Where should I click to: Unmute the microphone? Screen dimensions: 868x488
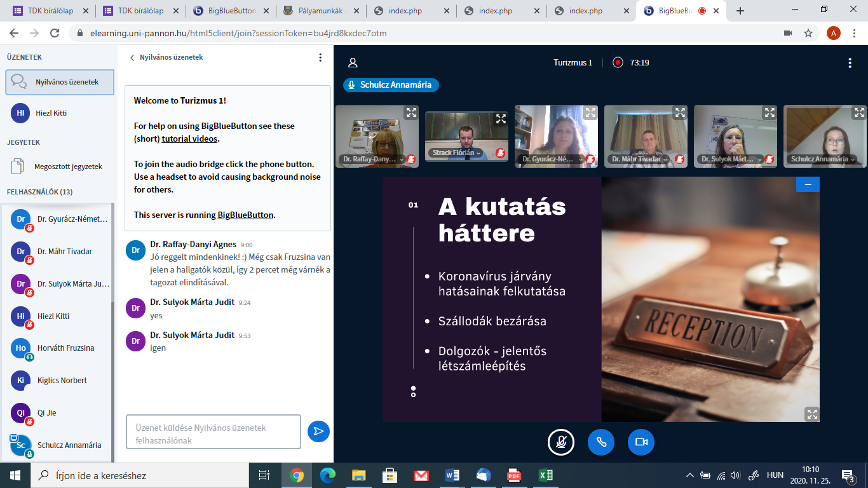(561, 442)
